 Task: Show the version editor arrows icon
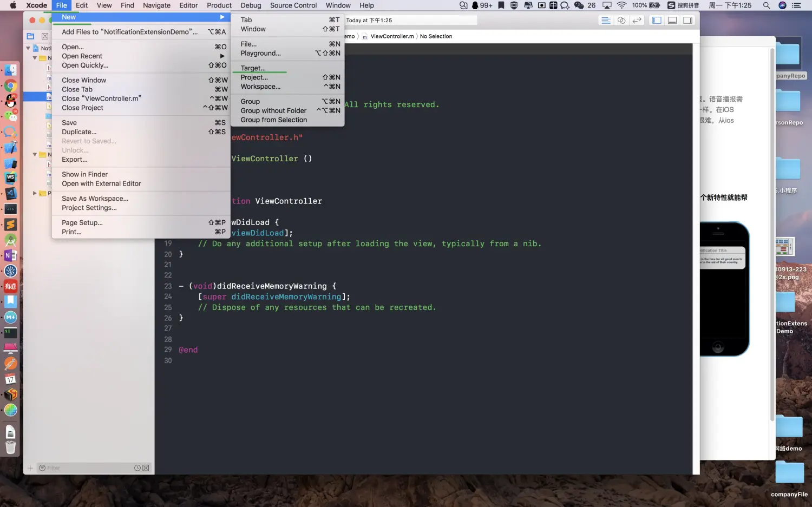(x=637, y=21)
